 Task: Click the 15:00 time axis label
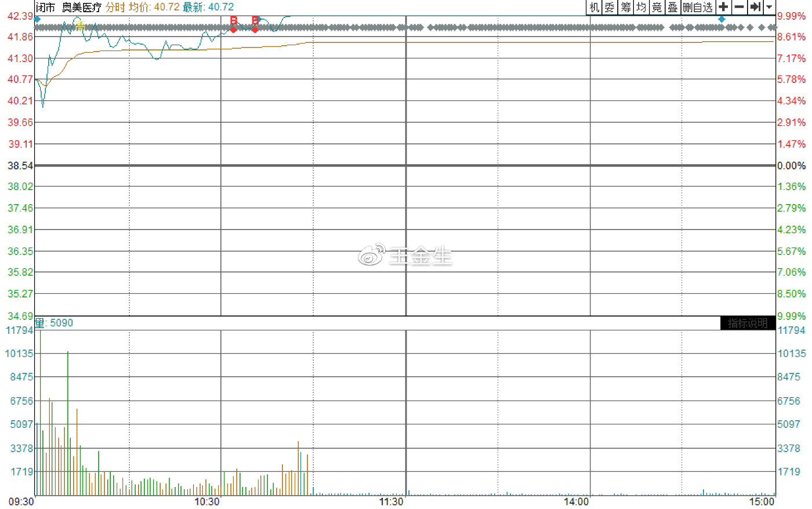coord(762,501)
